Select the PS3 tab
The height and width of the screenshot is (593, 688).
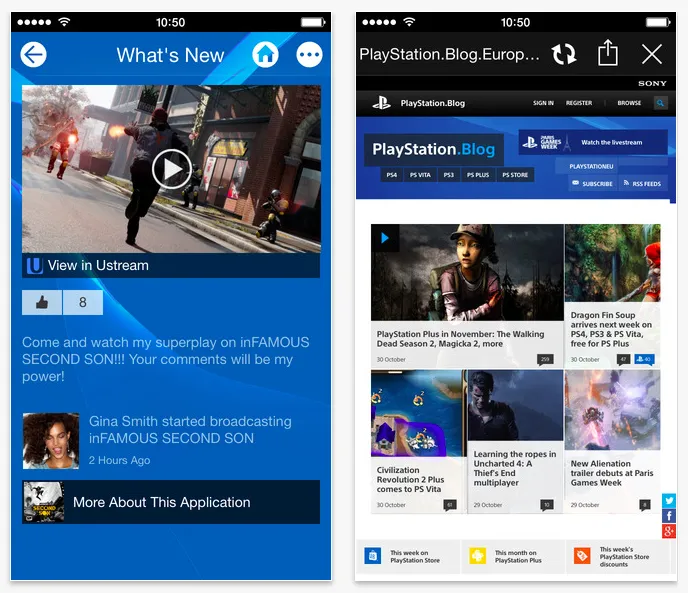[448, 175]
